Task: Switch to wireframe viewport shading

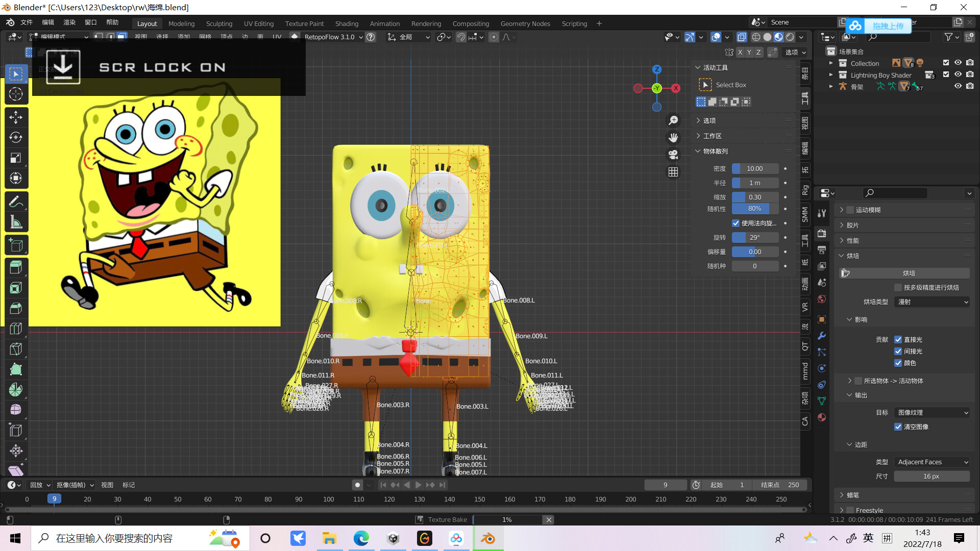Action: [x=756, y=37]
